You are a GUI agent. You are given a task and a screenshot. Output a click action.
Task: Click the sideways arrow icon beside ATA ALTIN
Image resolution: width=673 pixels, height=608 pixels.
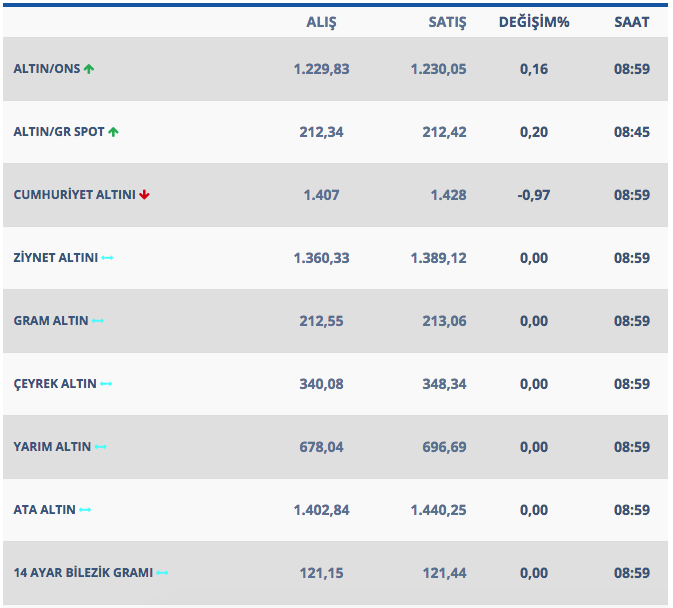(85, 510)
